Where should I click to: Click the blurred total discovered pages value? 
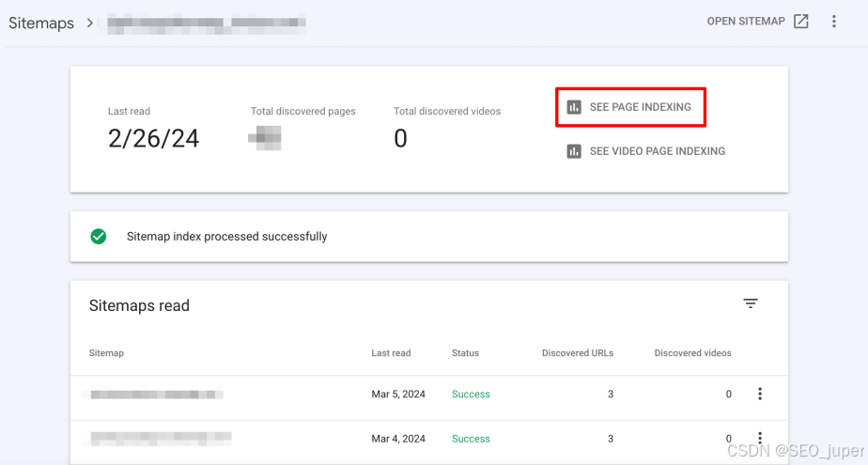(265, 138)
